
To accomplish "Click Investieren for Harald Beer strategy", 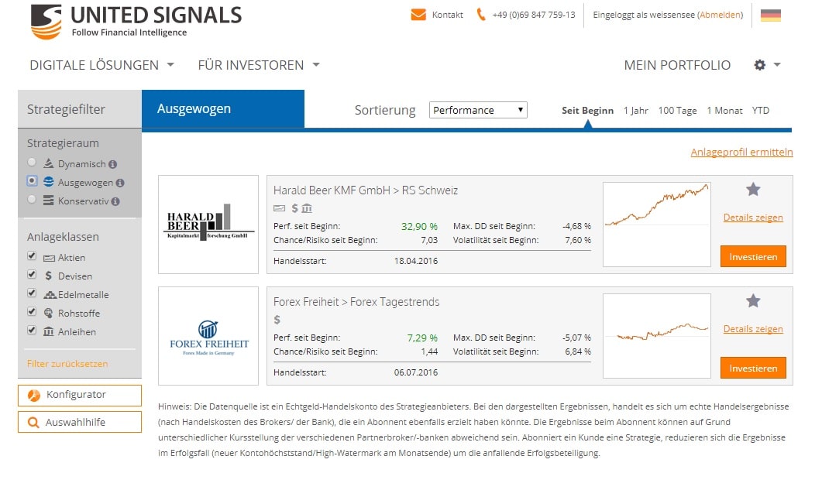I will pyautogui.click(x=753, y=256).
